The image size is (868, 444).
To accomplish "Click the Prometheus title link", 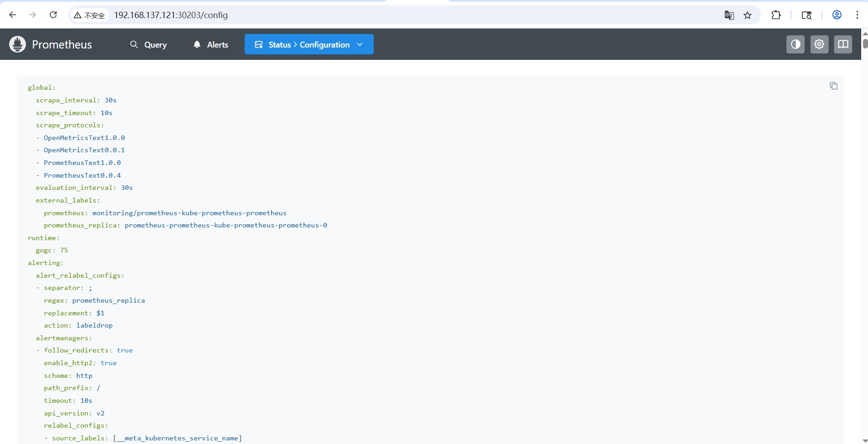I will (x=62, y=44).
